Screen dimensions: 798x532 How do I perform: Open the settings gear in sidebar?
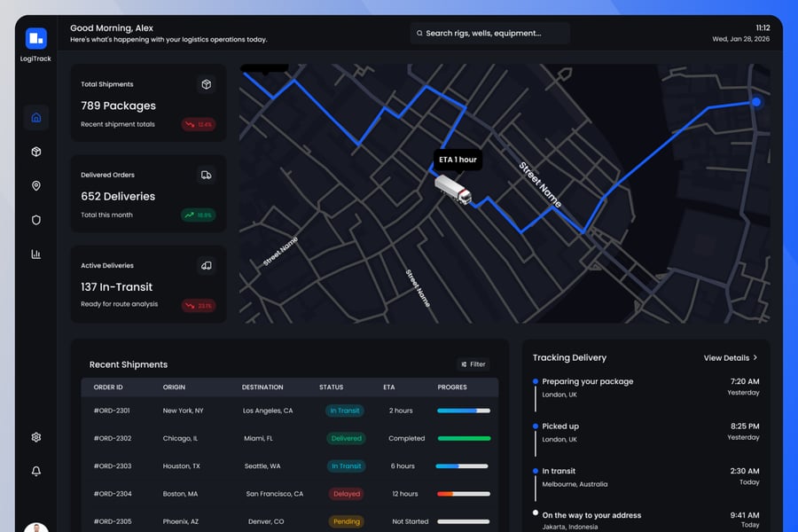[x=36, y=437]
